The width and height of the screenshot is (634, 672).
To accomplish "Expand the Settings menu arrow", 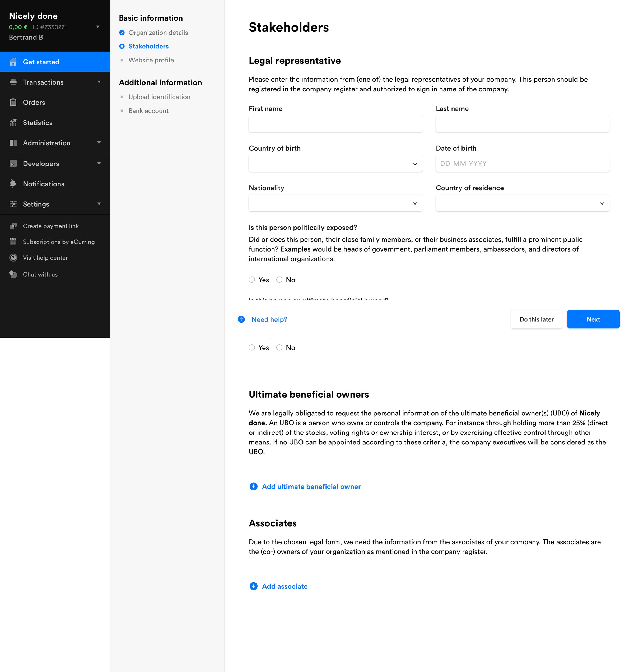I will (99, 204).
